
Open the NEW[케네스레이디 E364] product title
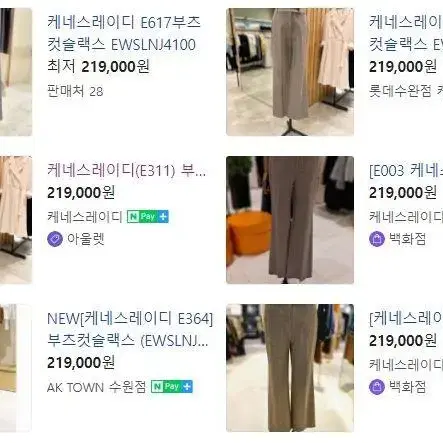pos(130,329)
